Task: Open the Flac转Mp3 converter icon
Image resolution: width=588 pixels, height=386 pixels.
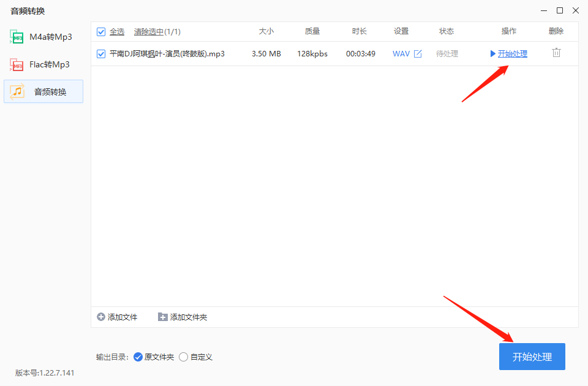Action: [17, 64]
